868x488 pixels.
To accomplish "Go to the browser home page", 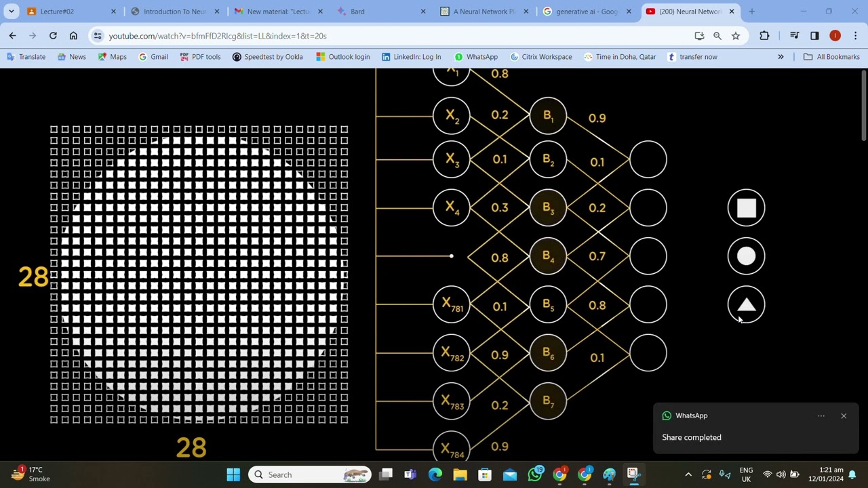I will 73,36.
